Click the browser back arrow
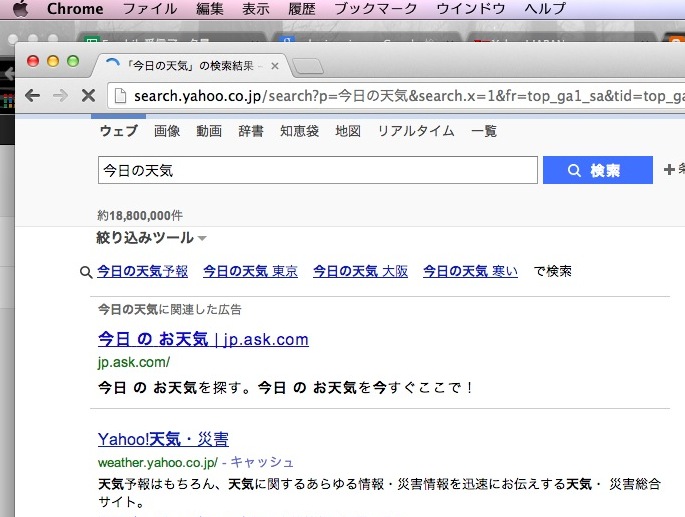The height and width of the screenshot is (517, 685). [x=32, y=95]
